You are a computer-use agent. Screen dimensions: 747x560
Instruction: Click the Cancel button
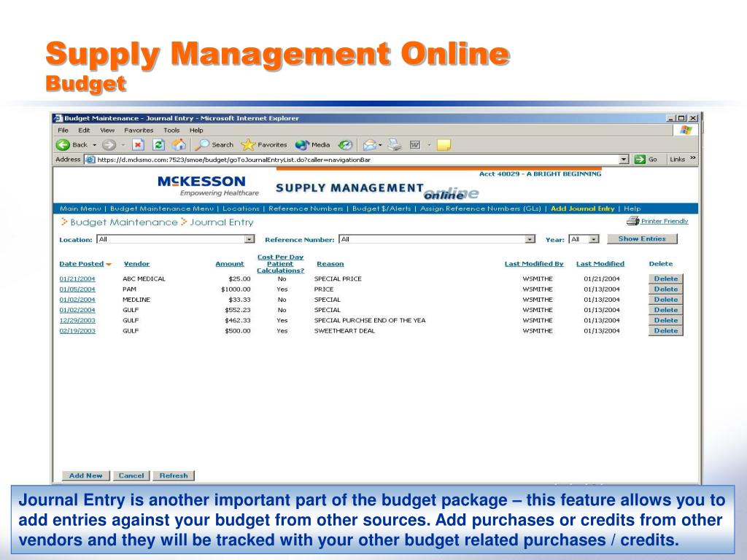(x=131, y=475)
